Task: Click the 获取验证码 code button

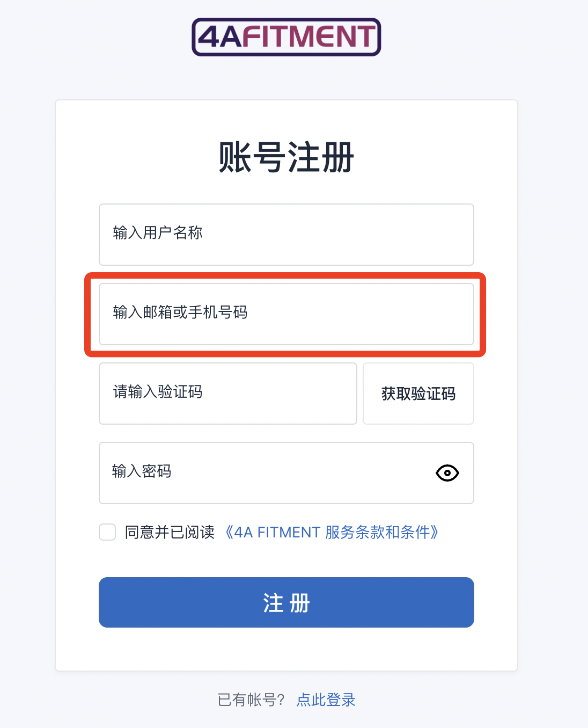Action: pyautogui.click(x=418, y=394)
